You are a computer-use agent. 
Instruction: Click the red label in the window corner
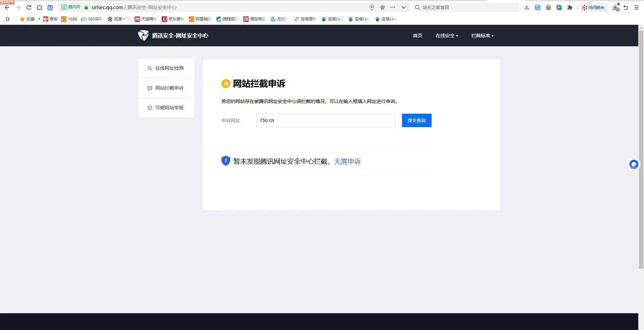[x=7, y=2]
